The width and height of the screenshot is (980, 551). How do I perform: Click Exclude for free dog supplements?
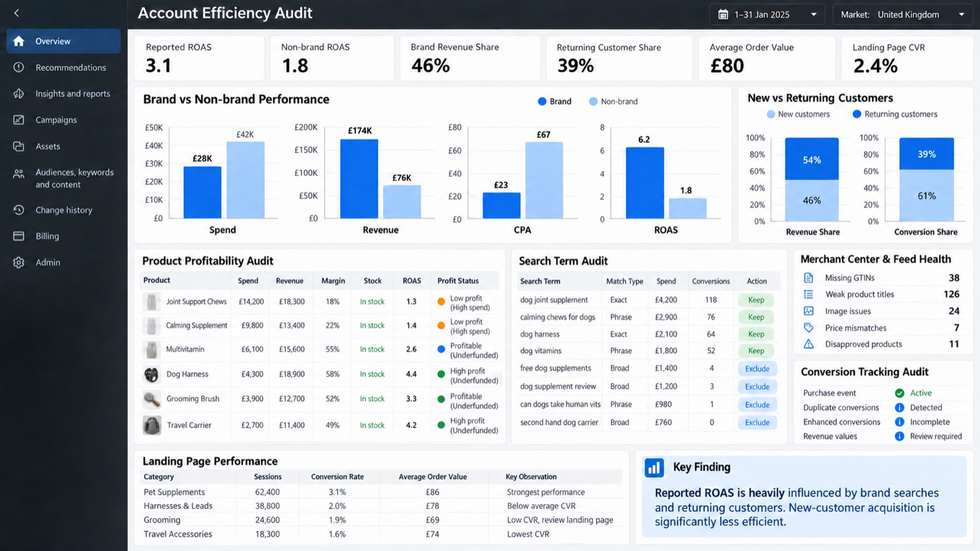pyautogui.click(x=758, y=369)
